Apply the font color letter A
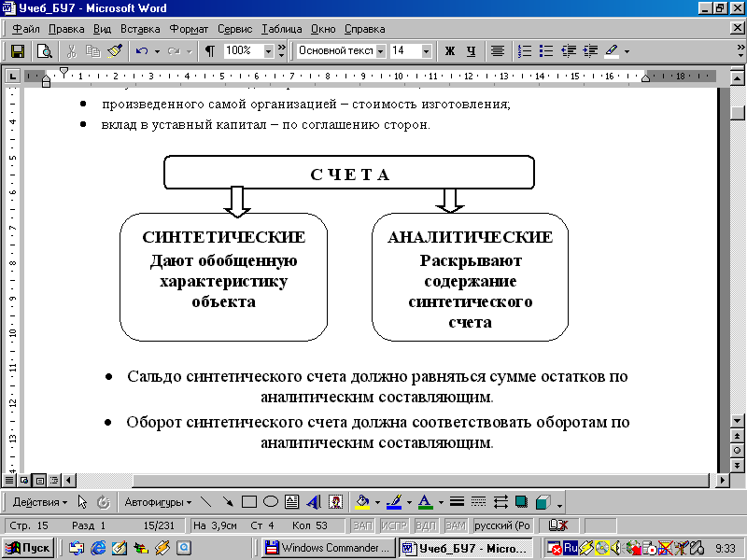 click(426, 502)
